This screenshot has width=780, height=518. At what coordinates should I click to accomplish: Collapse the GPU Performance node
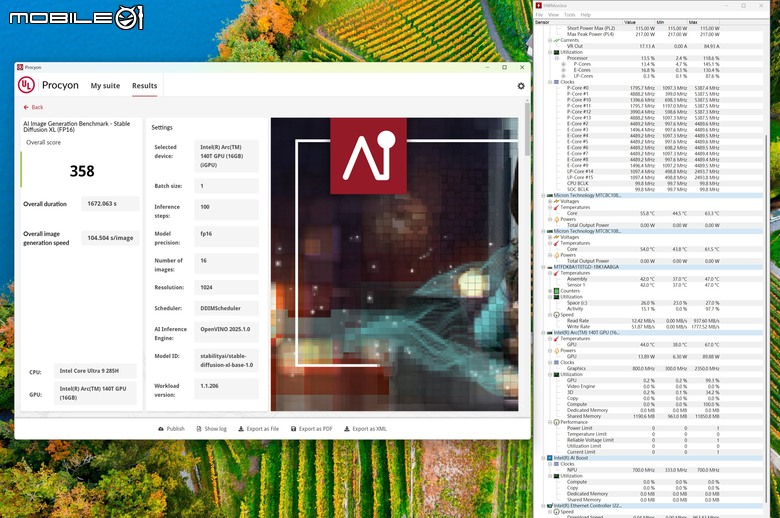[550, 422]
